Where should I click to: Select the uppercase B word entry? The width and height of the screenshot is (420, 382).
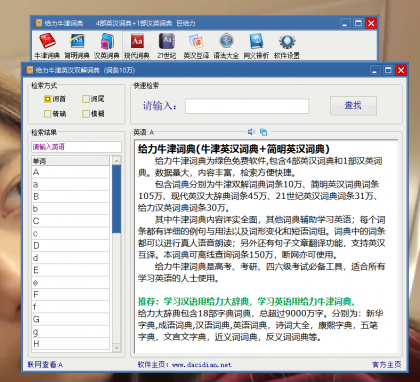71,196
